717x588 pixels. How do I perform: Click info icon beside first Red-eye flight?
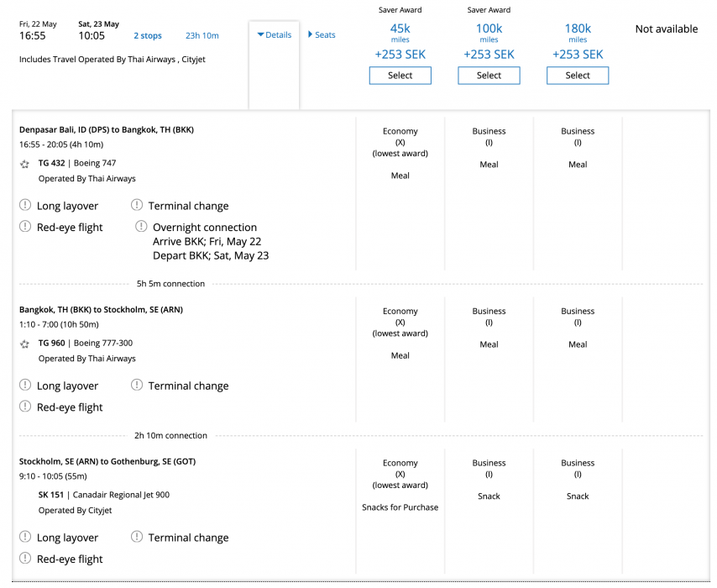click(25, 227)
